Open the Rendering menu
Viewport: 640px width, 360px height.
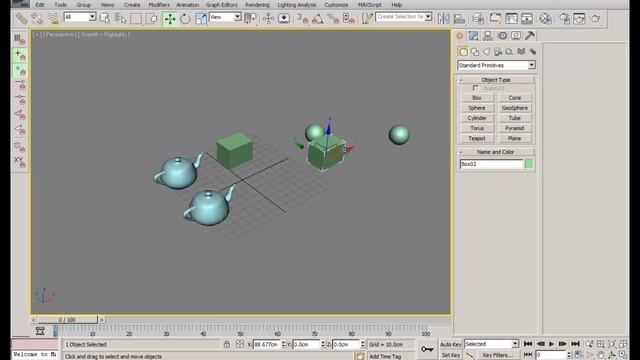click(257, 5)
